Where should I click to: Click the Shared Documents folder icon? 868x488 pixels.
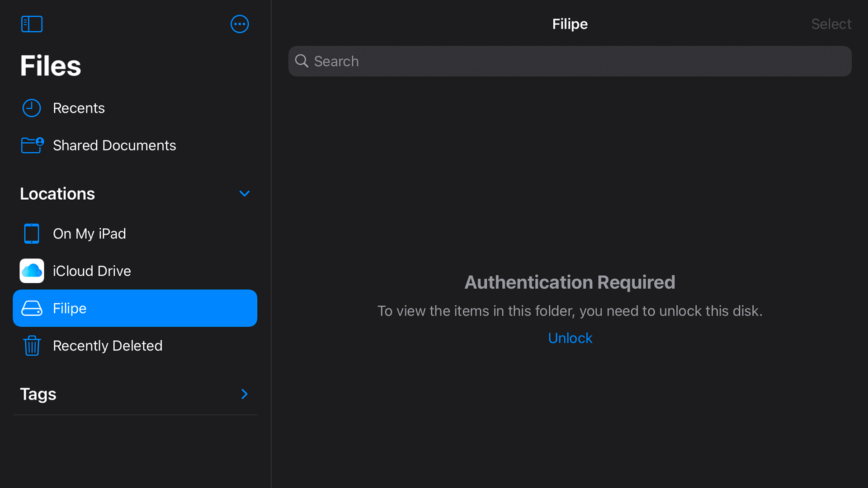point(32,145)
